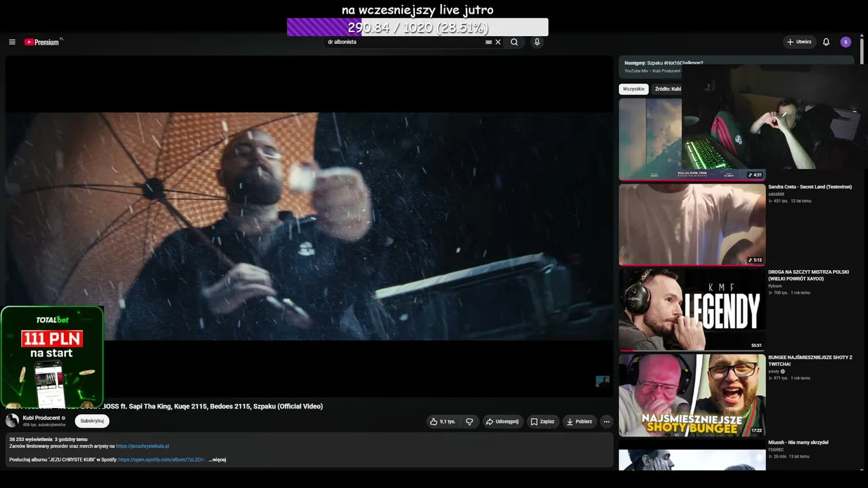868x488 pixels.
Task: Start voice search with the microphone icon
Action: tap(537, 42)
